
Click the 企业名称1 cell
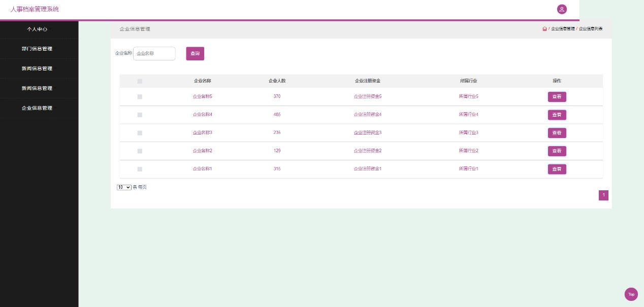pyautogui.click(x=202, y=169)
